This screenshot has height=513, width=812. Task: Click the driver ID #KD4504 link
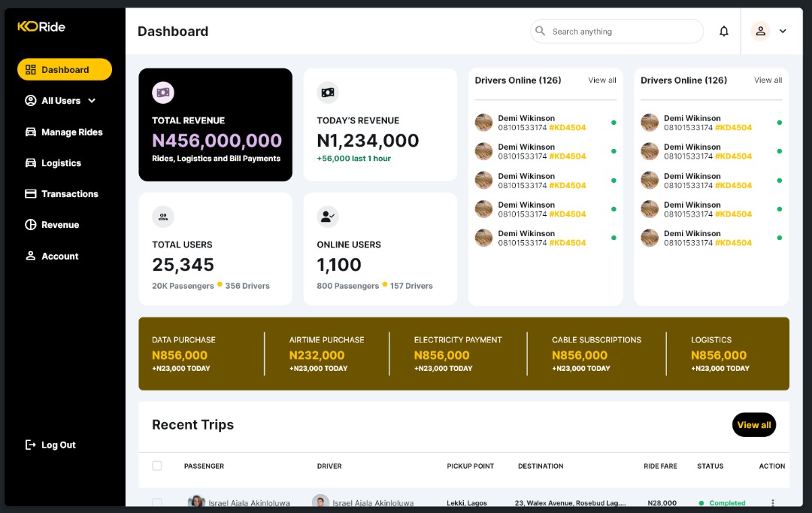pos(568,127)
